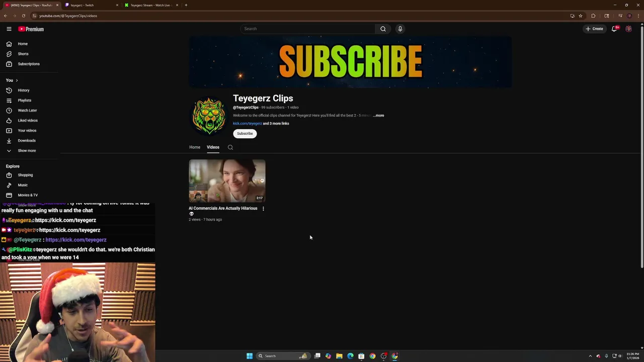This screenshot has width=644, height=362.
Task: Open the Create button
Action: click(594, 29)
